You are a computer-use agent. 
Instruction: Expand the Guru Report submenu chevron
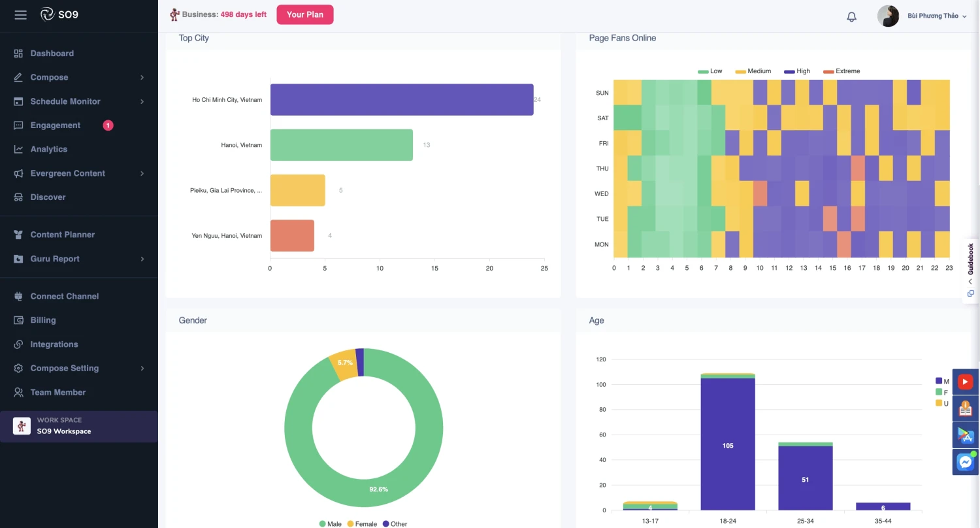pos(142,259)
